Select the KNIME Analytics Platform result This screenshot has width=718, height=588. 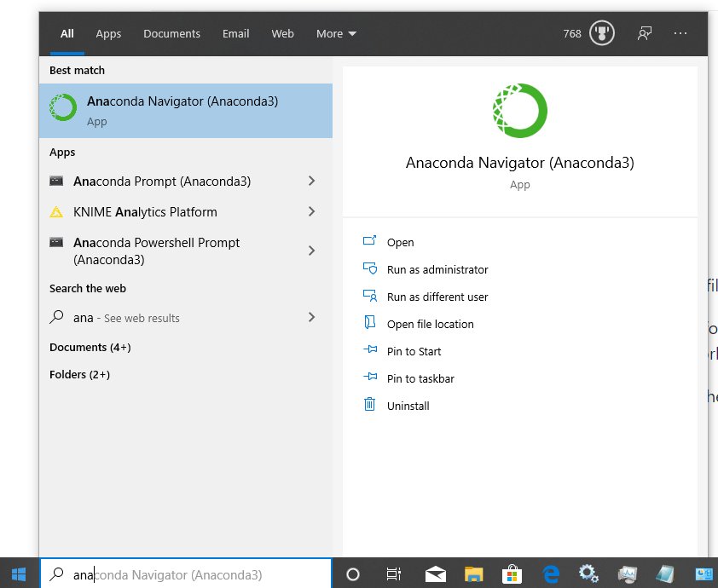186,212
